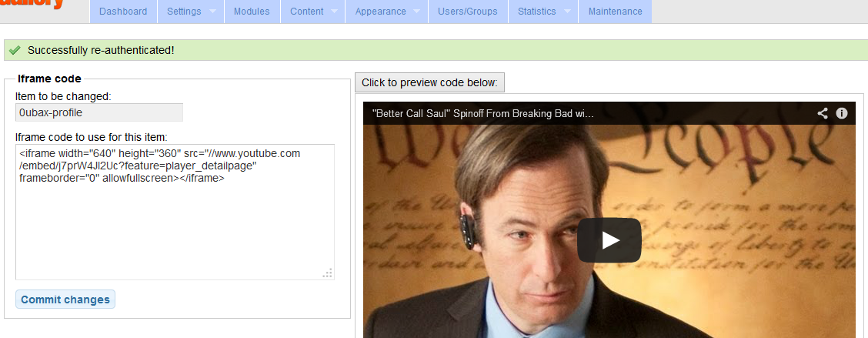Open the Statistics menu
Viewport: 868px width, 338px height.
[x=536, y=11]
